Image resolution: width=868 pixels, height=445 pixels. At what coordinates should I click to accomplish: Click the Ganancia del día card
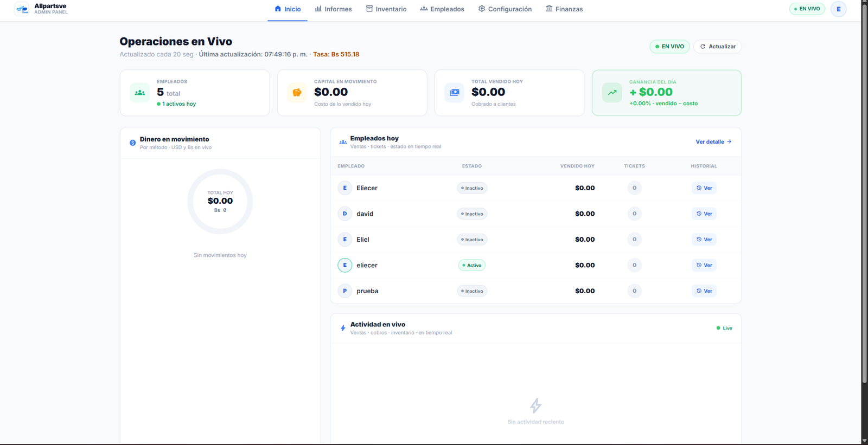[x=666, y=93]
